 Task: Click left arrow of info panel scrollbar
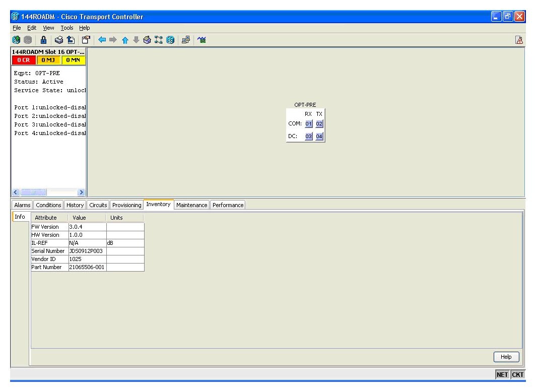click(16, 192)
